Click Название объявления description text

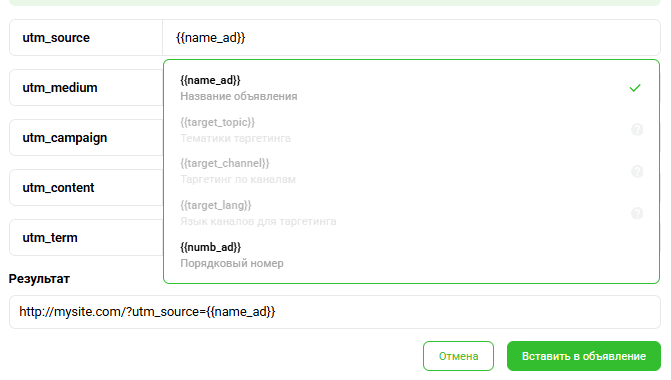tap(238, 96)
